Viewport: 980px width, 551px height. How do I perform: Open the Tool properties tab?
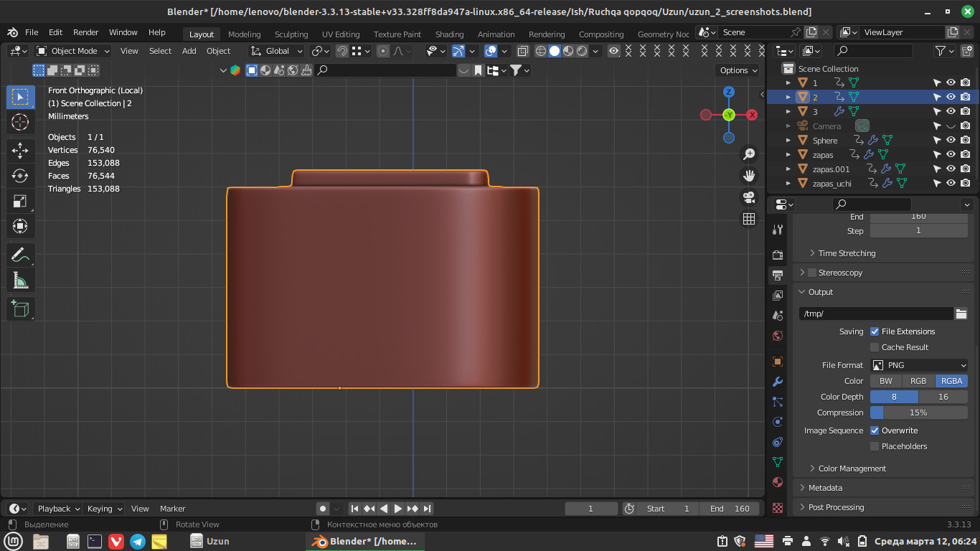[x=778, y=230]
